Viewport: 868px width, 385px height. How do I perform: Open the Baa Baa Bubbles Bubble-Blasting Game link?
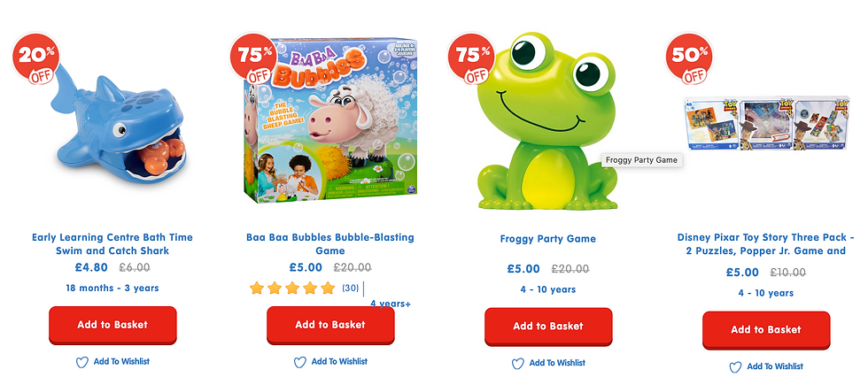click(x=330, y=244)
